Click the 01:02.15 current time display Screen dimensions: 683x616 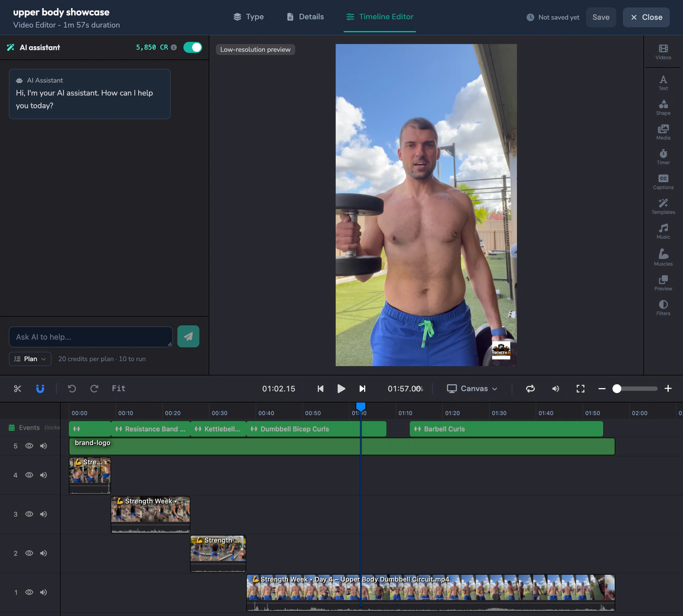tap(279, 389)
